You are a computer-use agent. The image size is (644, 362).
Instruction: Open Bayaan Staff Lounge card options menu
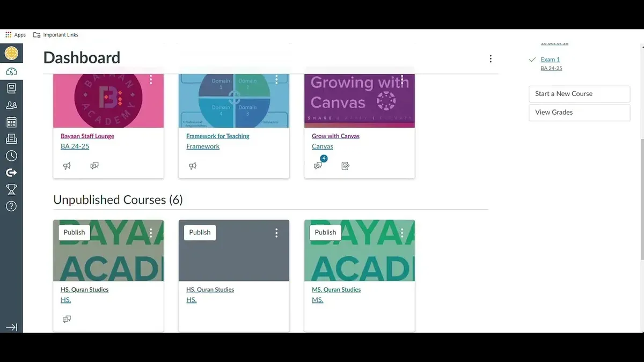[x=151, y=79]
